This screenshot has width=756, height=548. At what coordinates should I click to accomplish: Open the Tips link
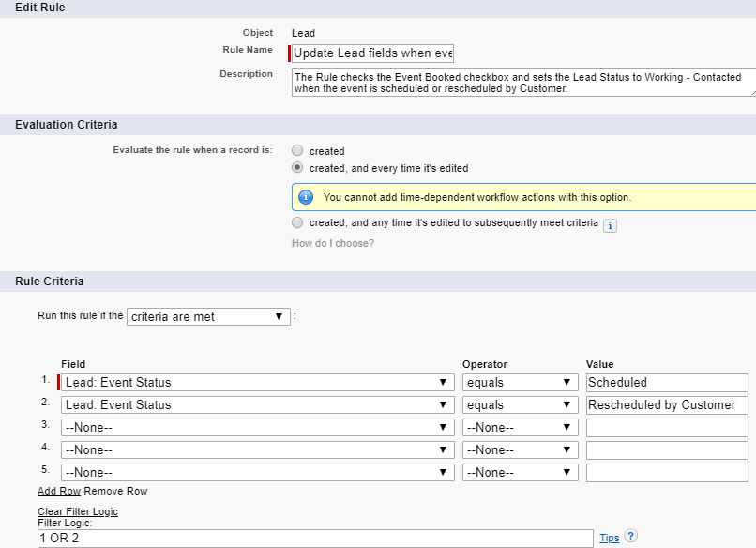click(609, 538)
